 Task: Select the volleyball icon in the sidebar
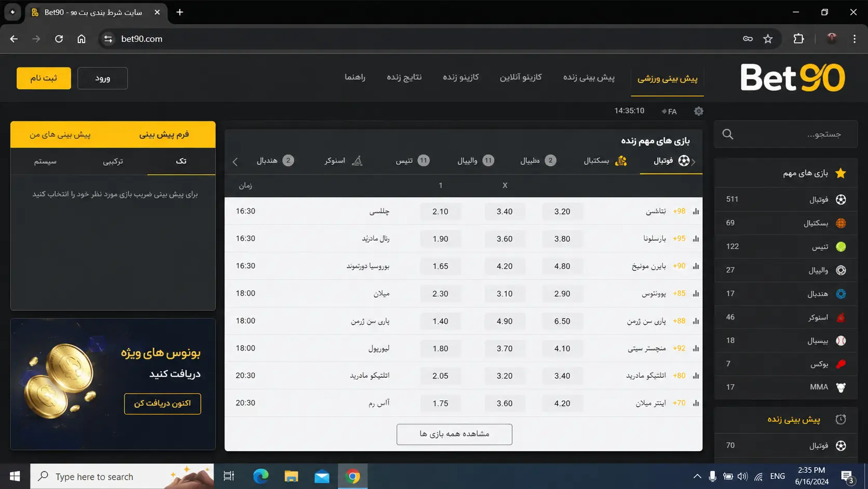(841, 270)
